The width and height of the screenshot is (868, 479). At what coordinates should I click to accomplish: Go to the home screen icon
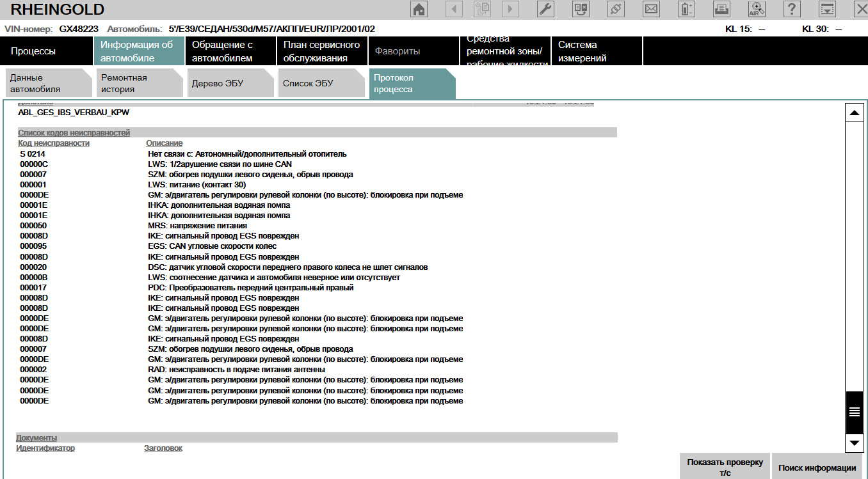tap(419, 9)
